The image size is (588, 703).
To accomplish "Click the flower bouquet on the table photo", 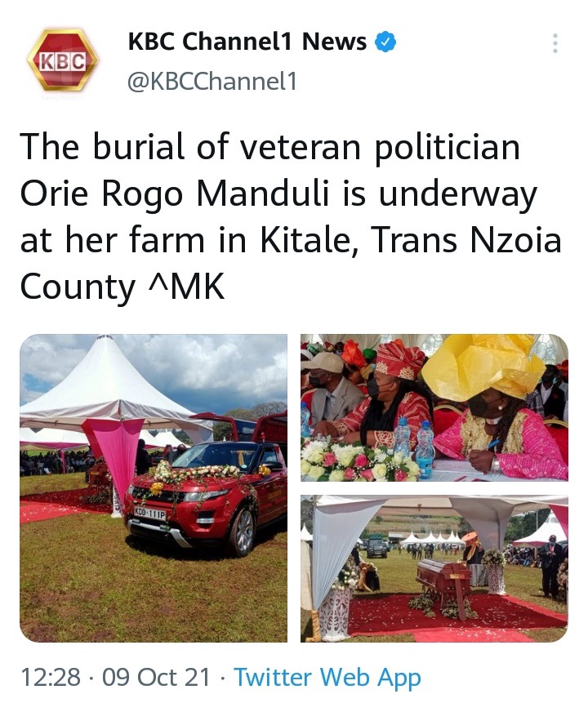I will (x=357, y=461).
